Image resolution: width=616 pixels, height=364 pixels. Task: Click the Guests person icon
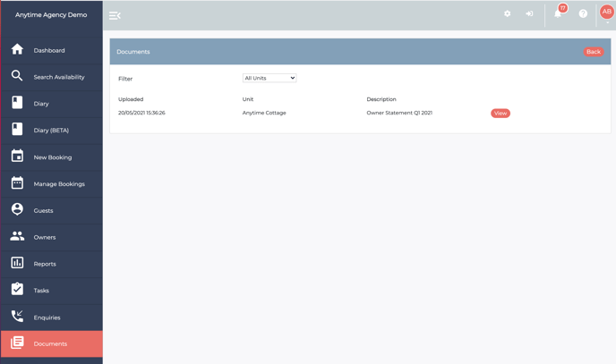coord(17,209)
